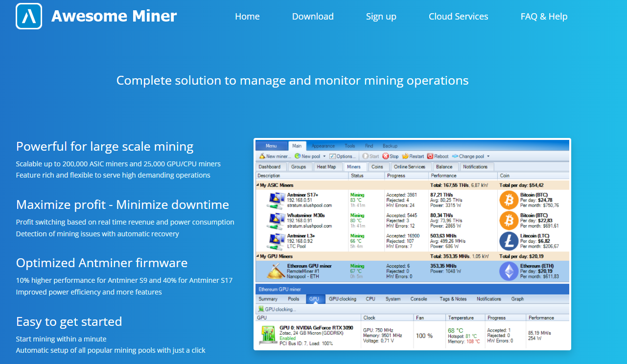627x364 pixels.
Task: Switch to the System detail tab
Action: click(393, 299)
